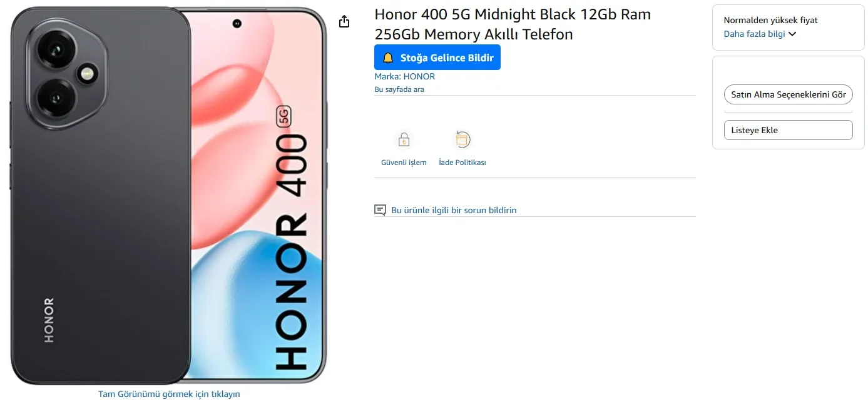Click the Güvenli işlem padlock icon
868x402 pixels.
coord(404,139)
